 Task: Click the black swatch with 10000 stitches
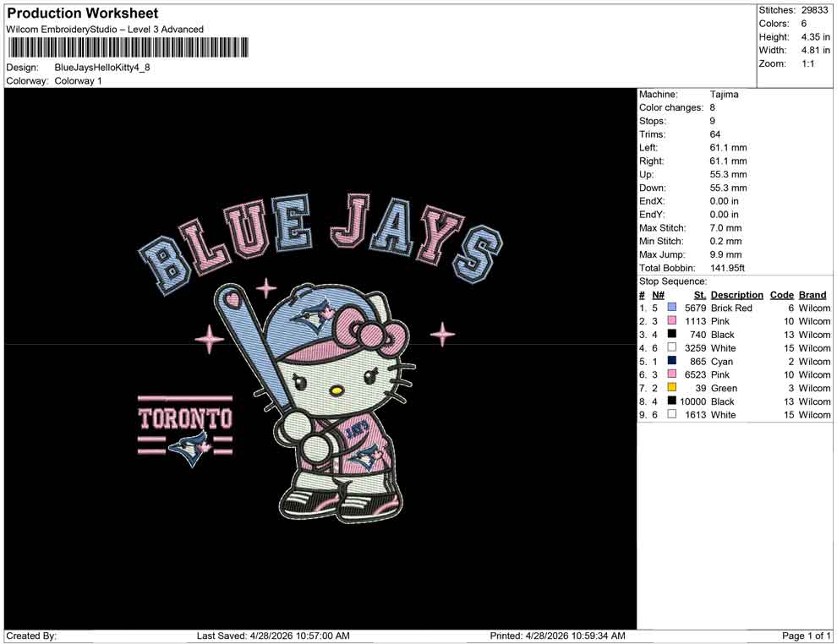coord(672,401)
